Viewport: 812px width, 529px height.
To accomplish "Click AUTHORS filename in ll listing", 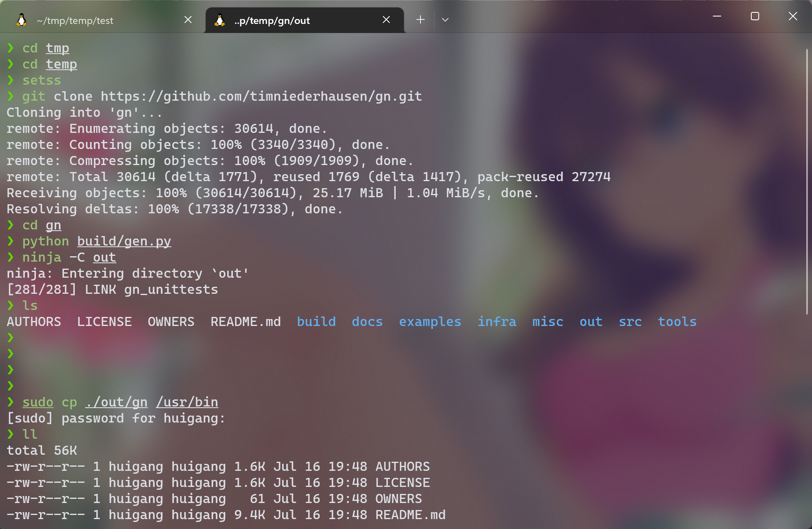I will [x=403, y=467].
